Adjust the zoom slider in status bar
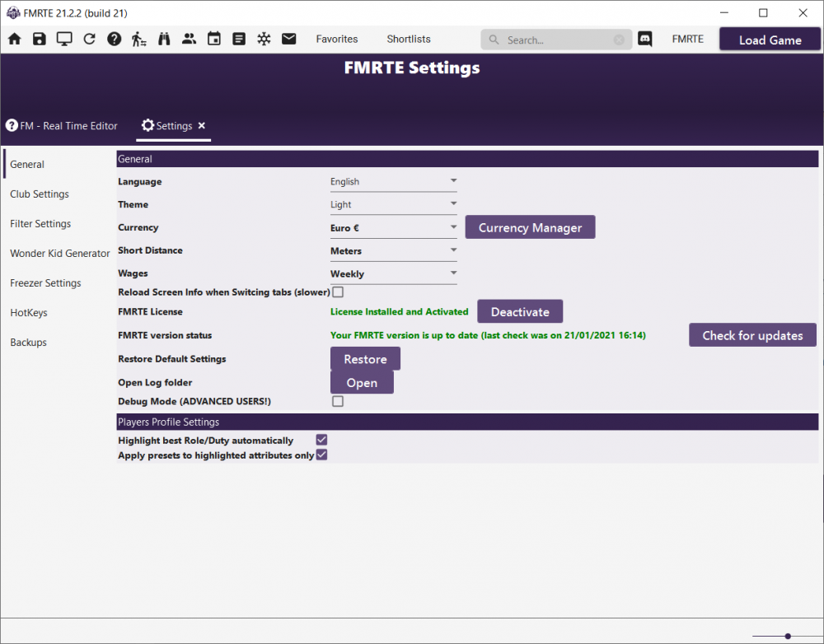824x644 pixels. (787, 636)
